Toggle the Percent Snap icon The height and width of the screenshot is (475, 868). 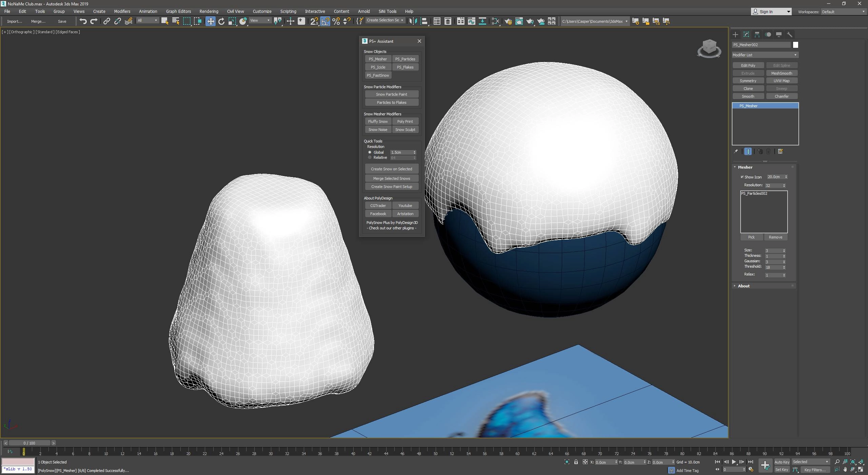click(x=336, y=21)
